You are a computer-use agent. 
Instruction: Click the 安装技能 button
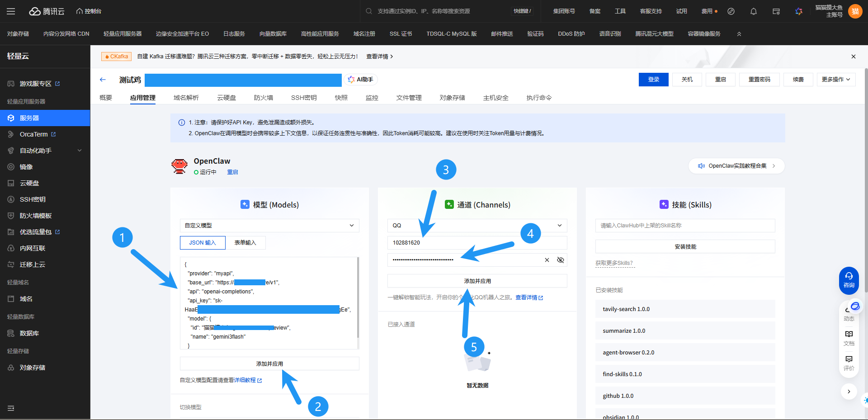click(685, 247)
